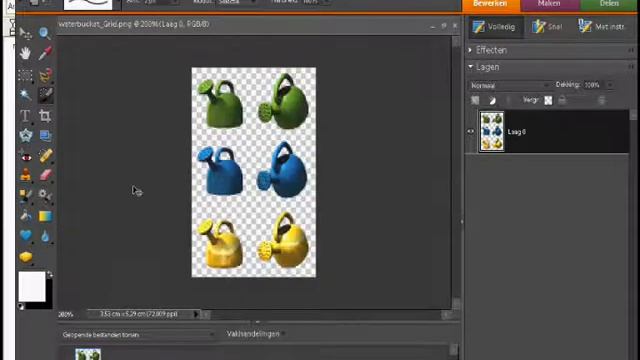The width and height of the screenshot is (640, 360).
Task: Toggle visibility eye of Laag 0
Action: tap(471, 131)
